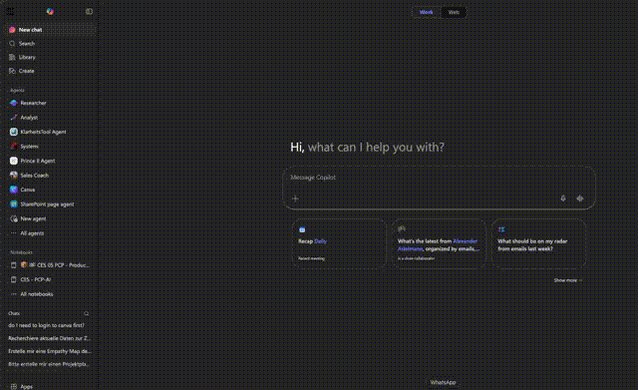The image size is (638, 390).
Task: Open the app launcher grid icon
Action: 11,11
